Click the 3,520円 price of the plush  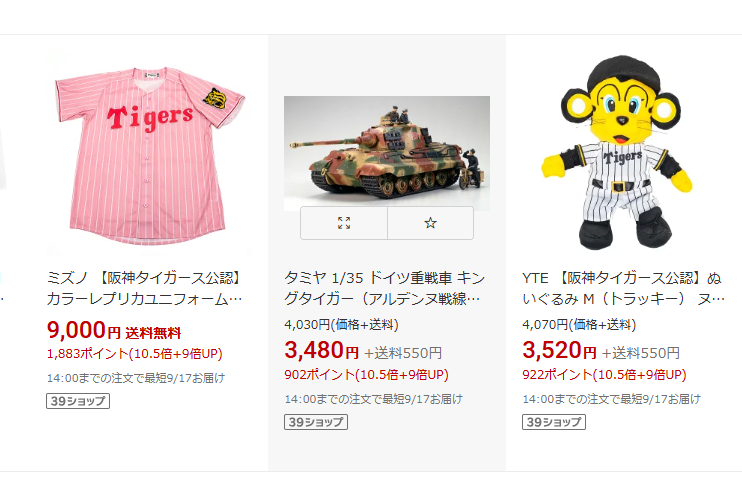[559, 351]
